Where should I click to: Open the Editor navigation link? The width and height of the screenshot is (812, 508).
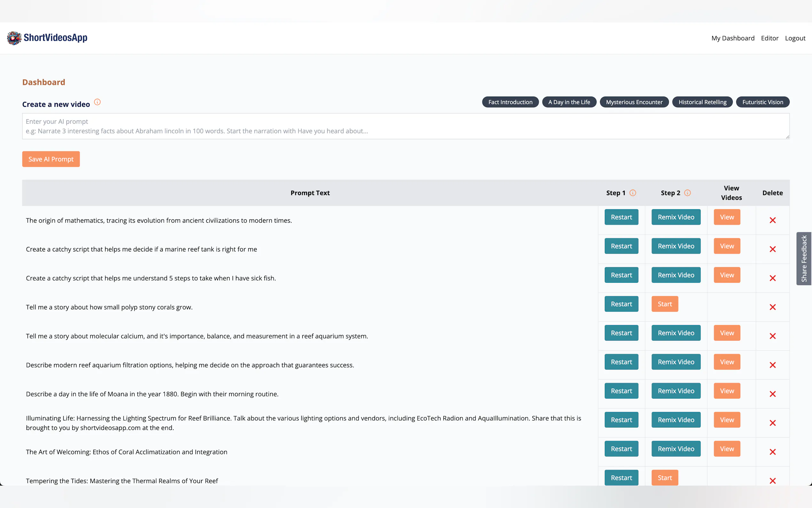[769, 38]
